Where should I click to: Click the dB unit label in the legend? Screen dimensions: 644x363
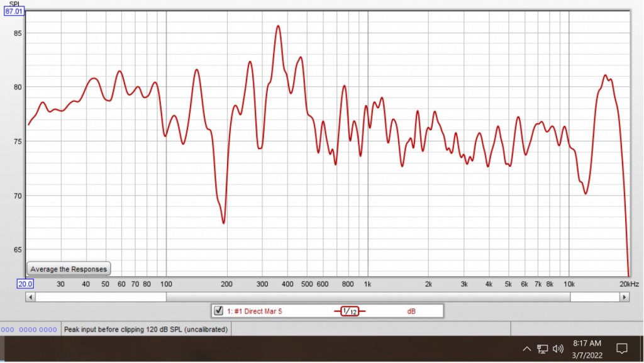pyautogui.click(x=411, y=311)
